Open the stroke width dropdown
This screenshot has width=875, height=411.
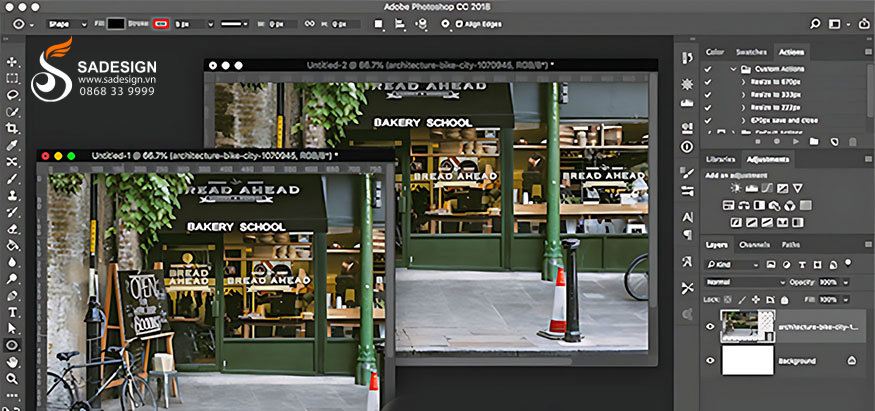click(x=210, y=24)
